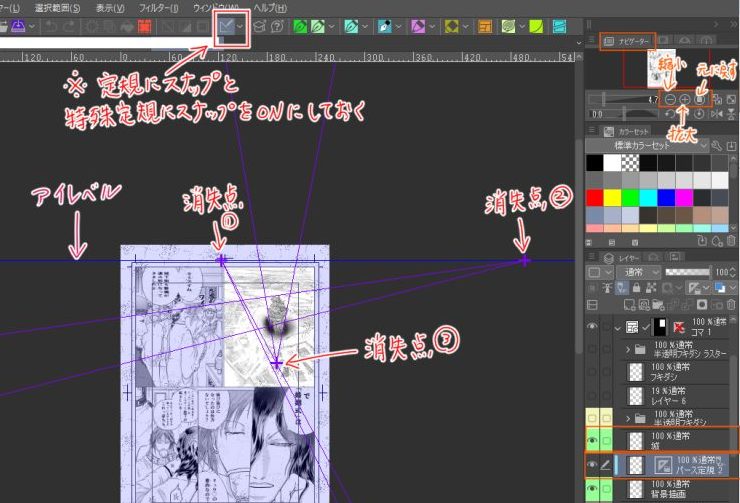Click the green spiral toolbar icon
This screenshot has height=503, width=740.
[508, 26]
